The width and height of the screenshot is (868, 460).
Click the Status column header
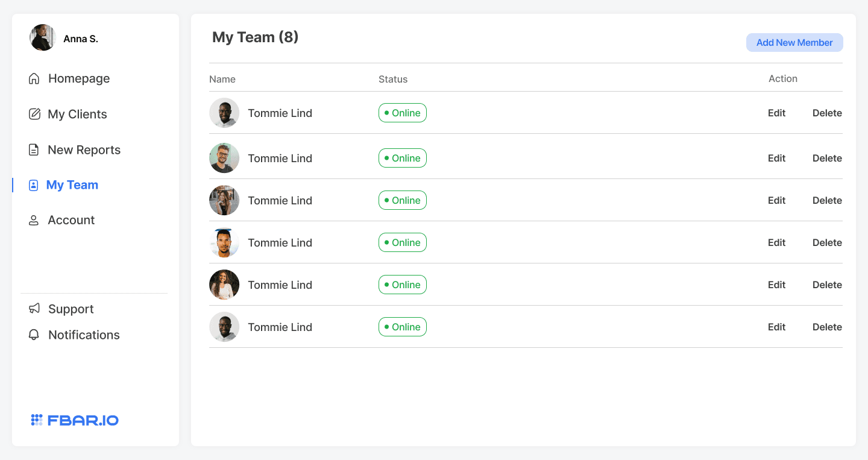[x=393, y=79]
